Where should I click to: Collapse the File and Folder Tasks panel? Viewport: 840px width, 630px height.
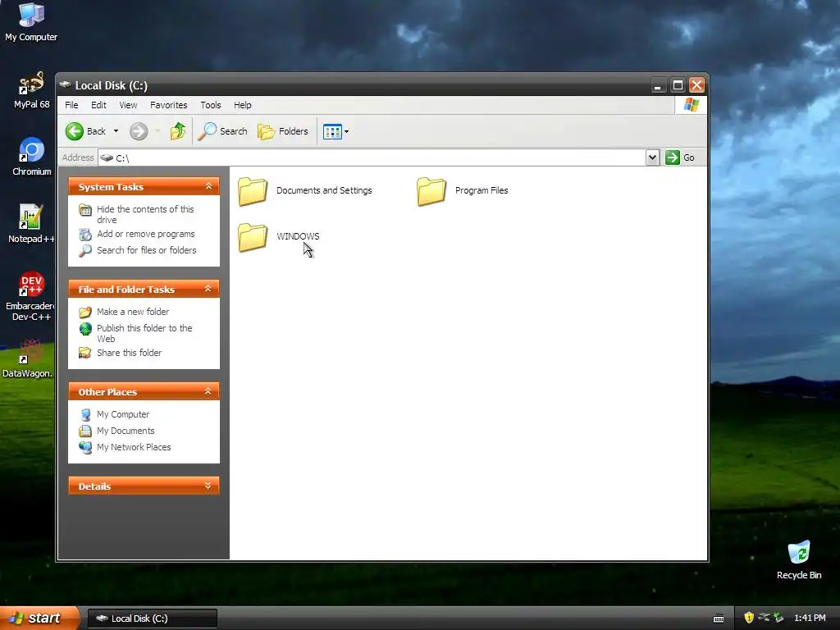click(208, 290)
